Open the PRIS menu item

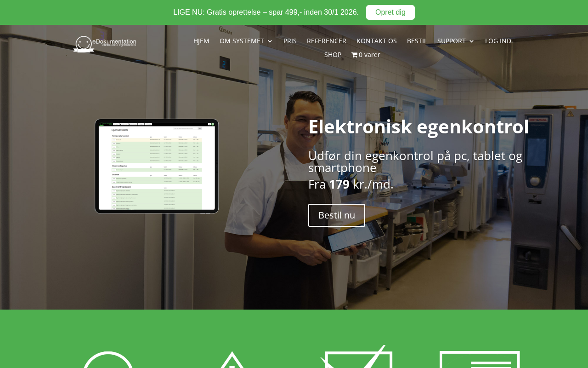click(290, 41)
